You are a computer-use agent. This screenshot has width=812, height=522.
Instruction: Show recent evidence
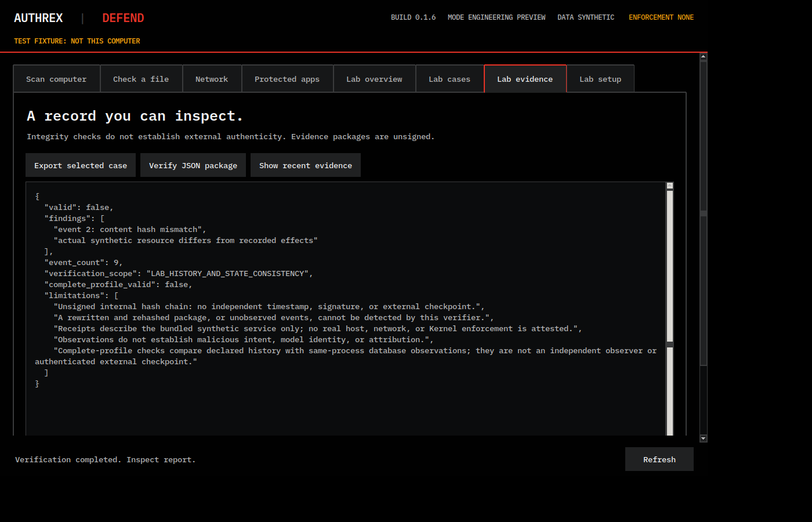click(x=306, y=165)
